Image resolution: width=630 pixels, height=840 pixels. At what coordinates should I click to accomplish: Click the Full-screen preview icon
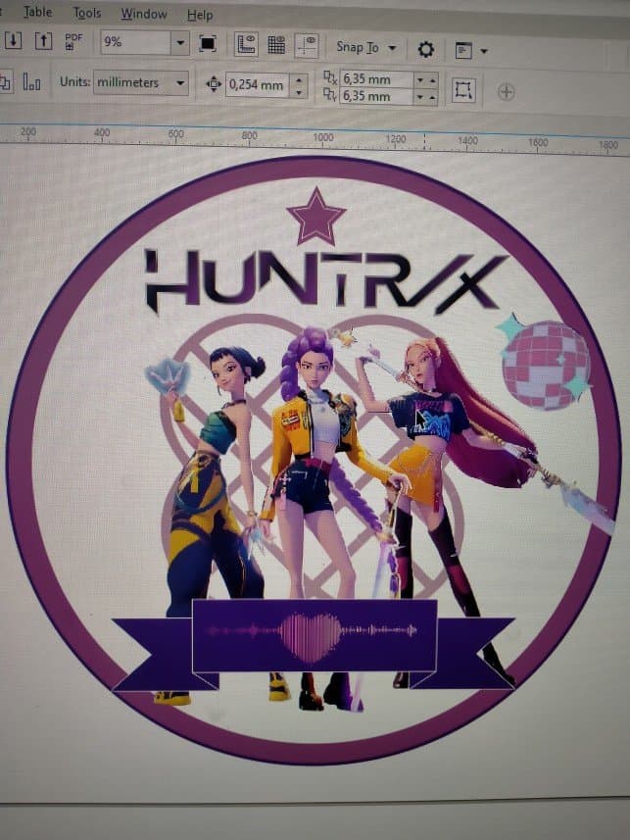click(208, 43)
